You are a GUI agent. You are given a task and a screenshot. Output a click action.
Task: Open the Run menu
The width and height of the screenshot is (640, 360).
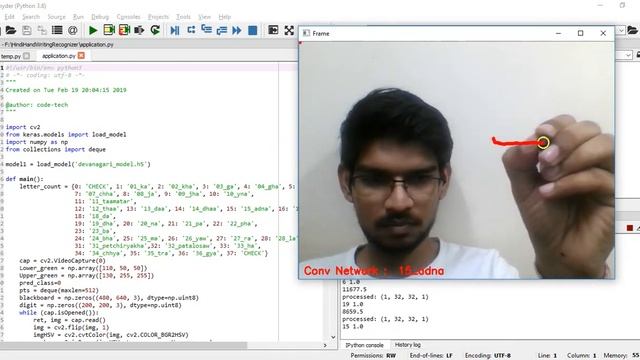78,17
